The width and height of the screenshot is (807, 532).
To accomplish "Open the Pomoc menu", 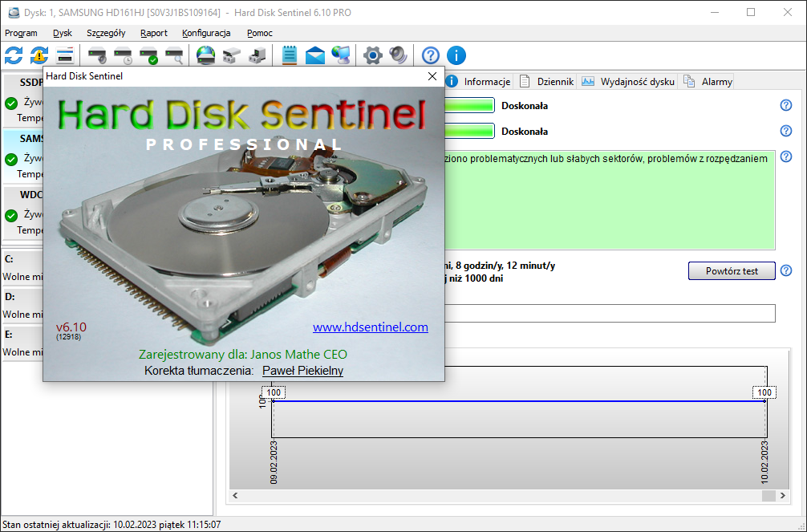I will (x=259, y=33).
